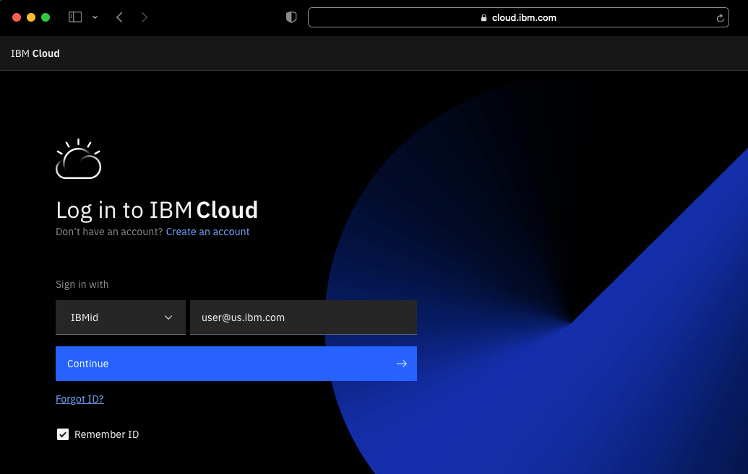Click the arrow icon on Continue

[402, 363]
